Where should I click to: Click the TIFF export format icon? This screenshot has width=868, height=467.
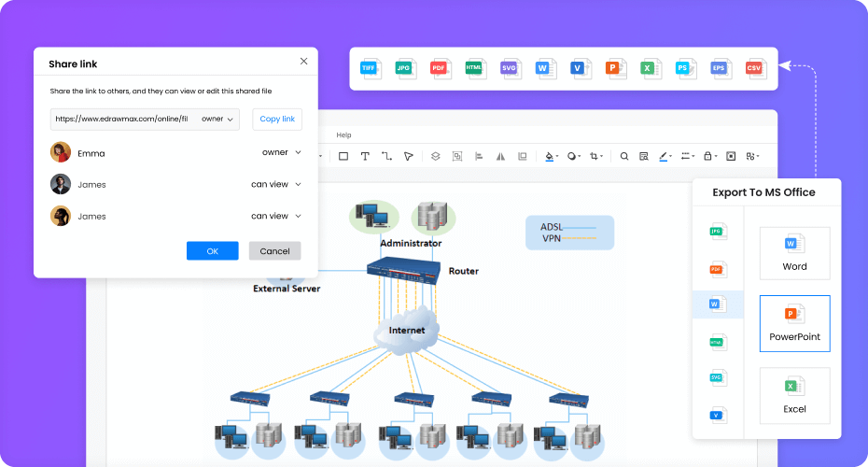click(x=371, y=68)
